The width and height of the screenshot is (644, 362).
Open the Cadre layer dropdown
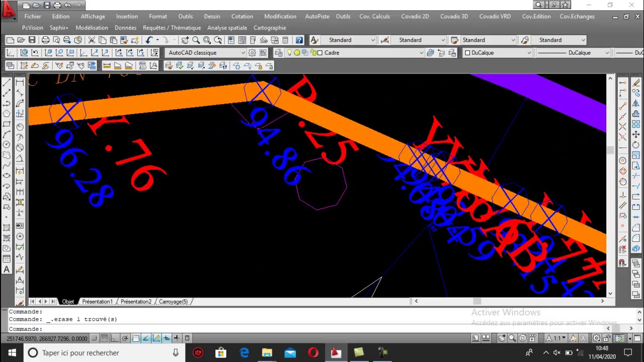pos(355,52)
